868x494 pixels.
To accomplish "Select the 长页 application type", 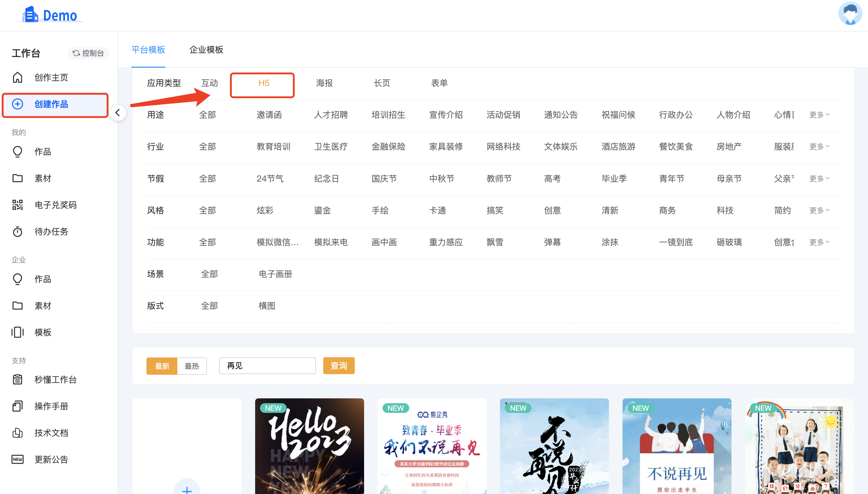I will click(x=382, y=83).
